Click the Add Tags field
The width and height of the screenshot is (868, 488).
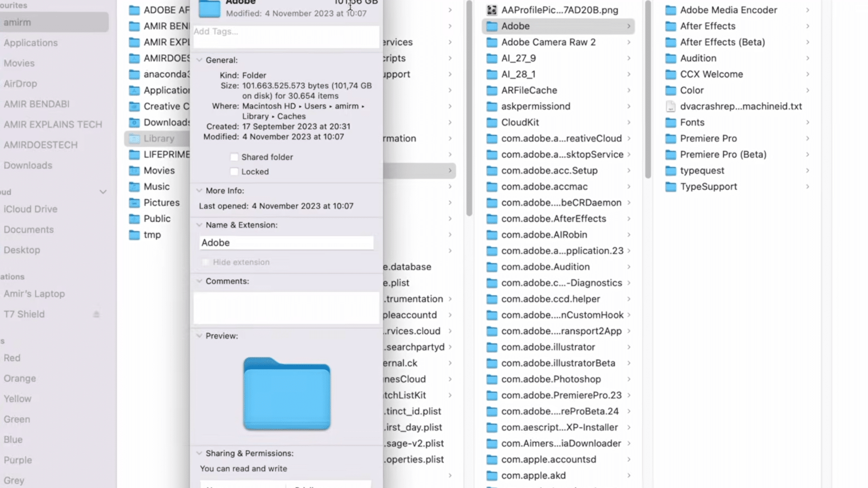point(286,36)
